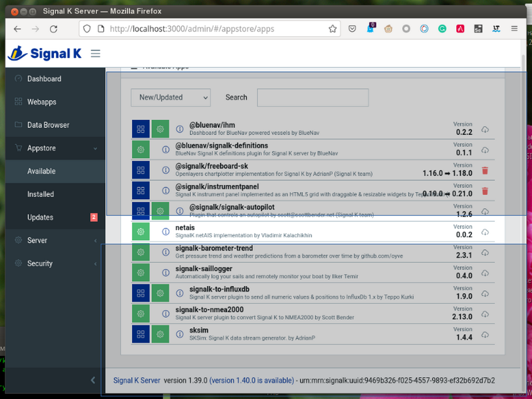This screenshot has width=532, height=399.
Task: Toggle sidebar with hamburger icon
Action: tap(95, 54)
